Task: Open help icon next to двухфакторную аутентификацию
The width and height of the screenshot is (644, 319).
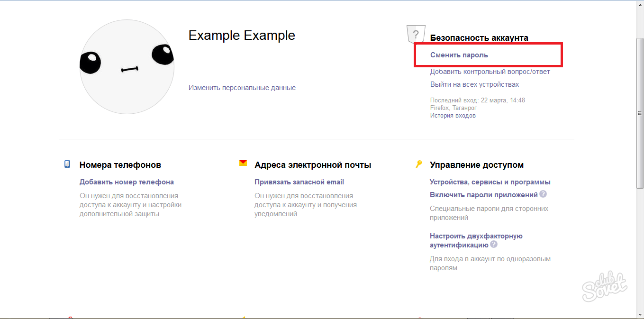Action: tap(494, 245)
